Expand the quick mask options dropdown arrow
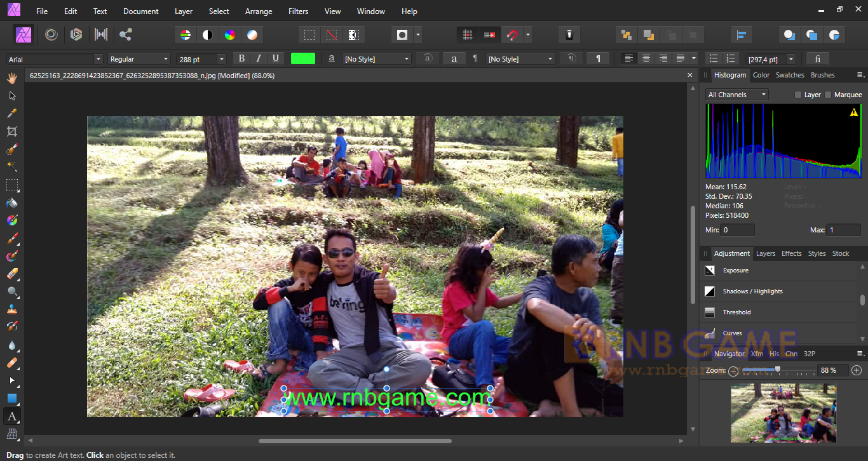 [x=417, y=34]
